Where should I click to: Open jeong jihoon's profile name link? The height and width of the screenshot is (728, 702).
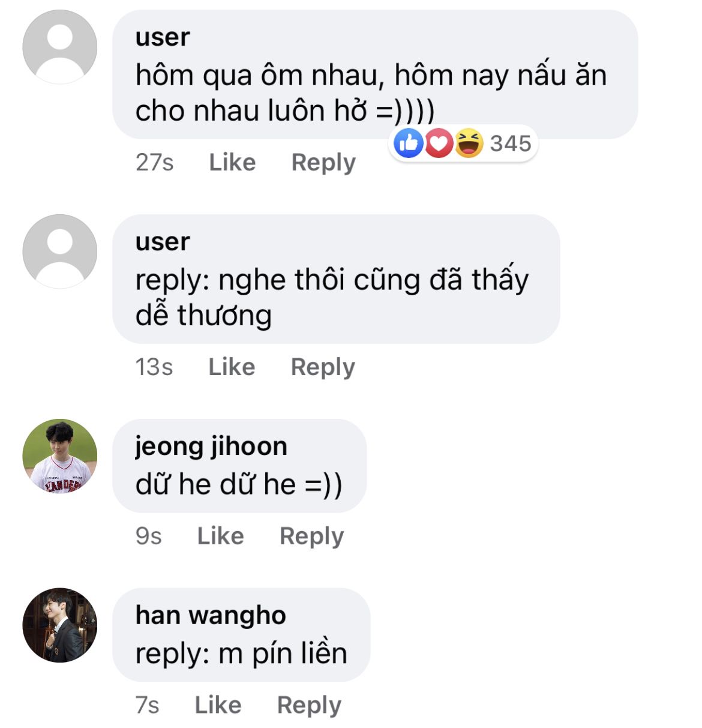point(211,447)
